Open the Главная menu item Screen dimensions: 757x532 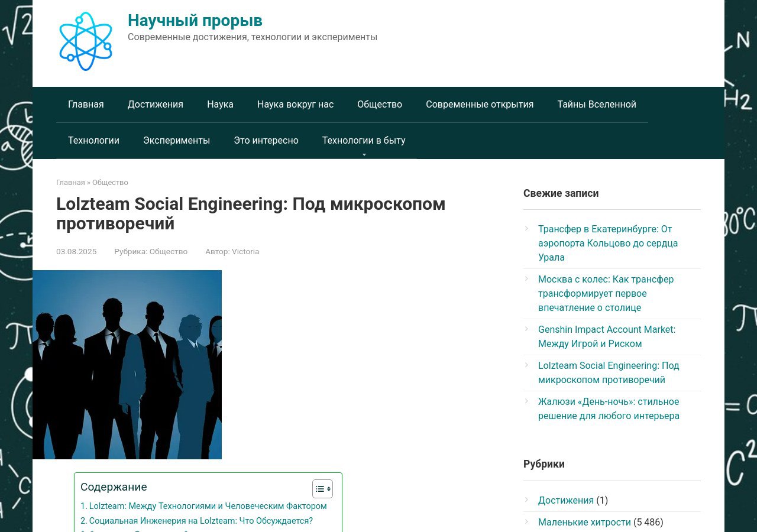pos(86,105)
